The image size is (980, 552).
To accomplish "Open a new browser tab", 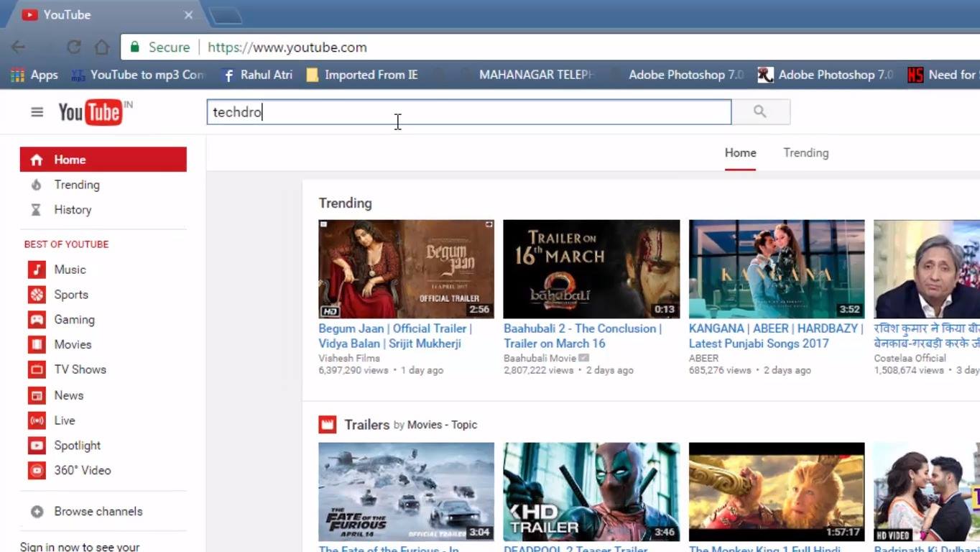I will 225,15.
